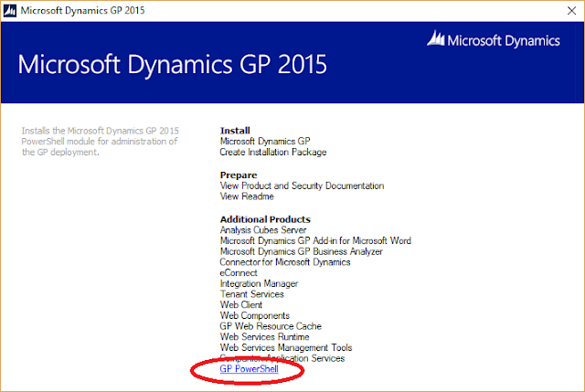
Task: Choose the eConnect product link
Action: click(239, 273)
